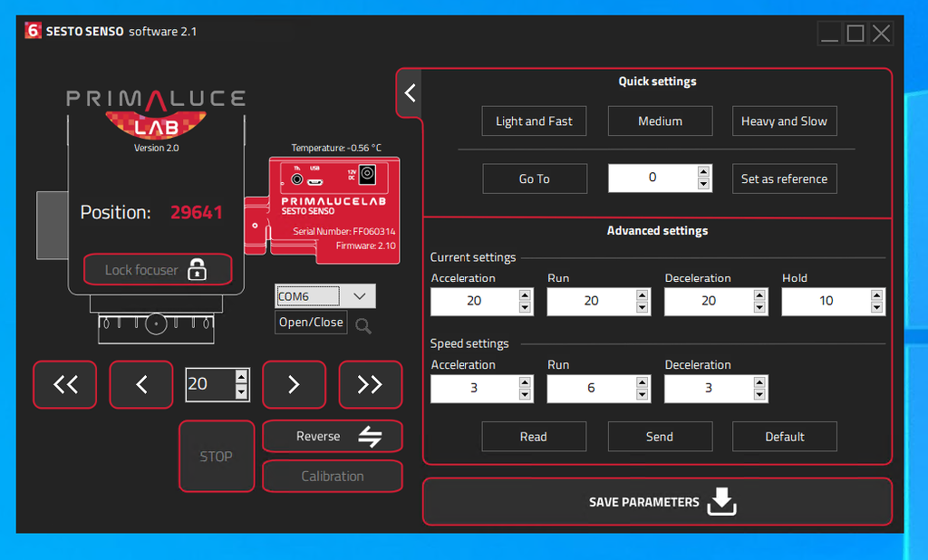Select the Heavy and Slow preset
The width and height of the screenshot is (928, 560).
pyautogui.click(x=784, y=121)
